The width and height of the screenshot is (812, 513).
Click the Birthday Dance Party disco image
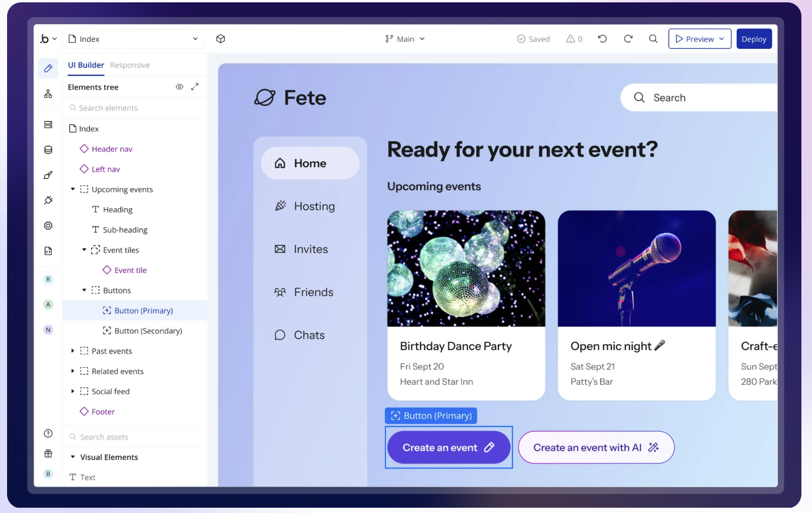pos(466,268)
